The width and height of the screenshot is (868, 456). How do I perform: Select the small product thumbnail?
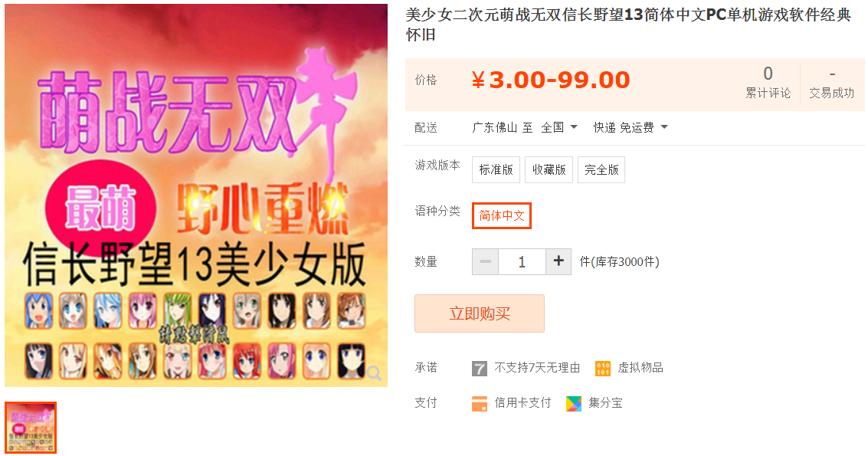[31, 427]
